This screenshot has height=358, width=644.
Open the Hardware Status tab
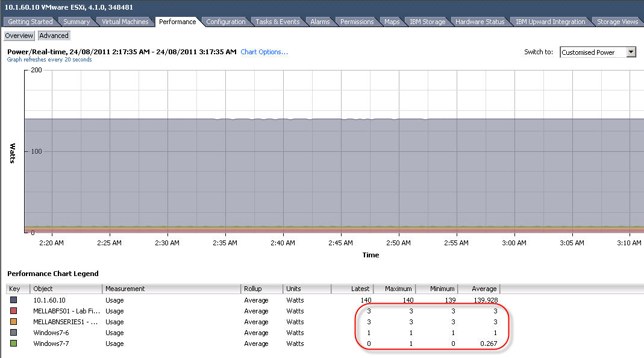click(480, 22)
